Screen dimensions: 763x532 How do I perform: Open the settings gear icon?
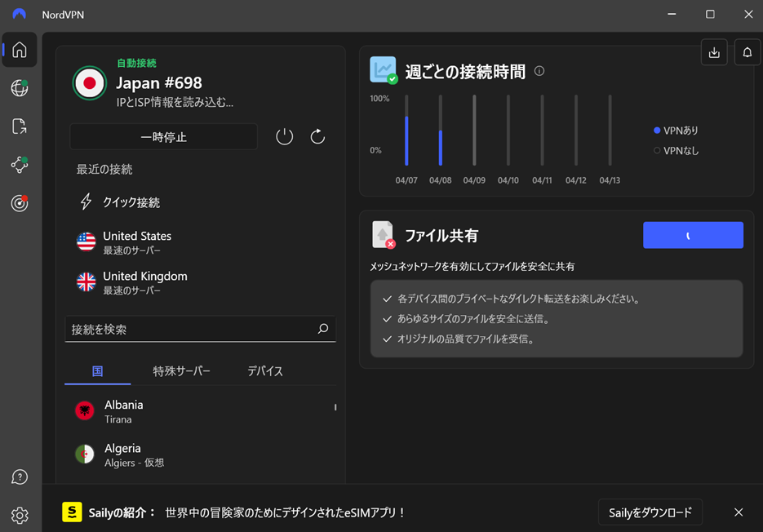tap(20, 515)
